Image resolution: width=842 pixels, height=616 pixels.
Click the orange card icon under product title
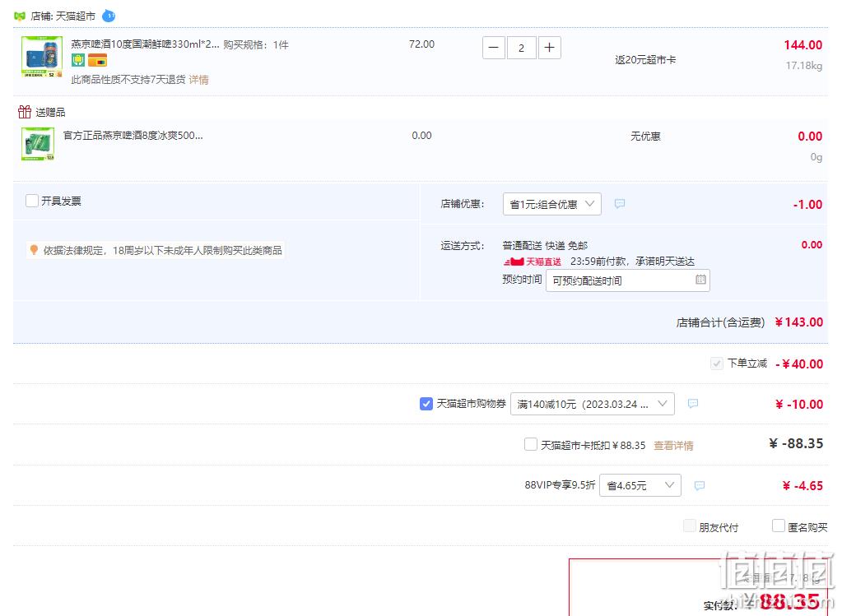click(x=98, y=60)
